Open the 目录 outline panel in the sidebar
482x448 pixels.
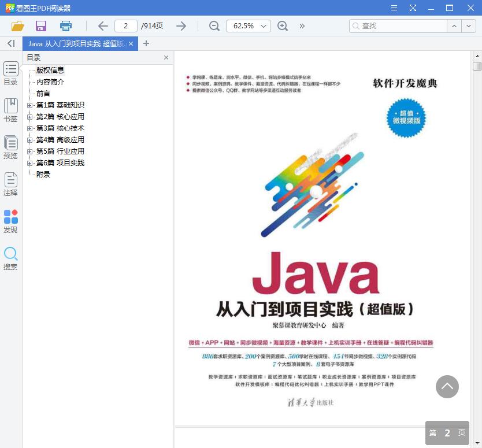(x=11, y=73)
